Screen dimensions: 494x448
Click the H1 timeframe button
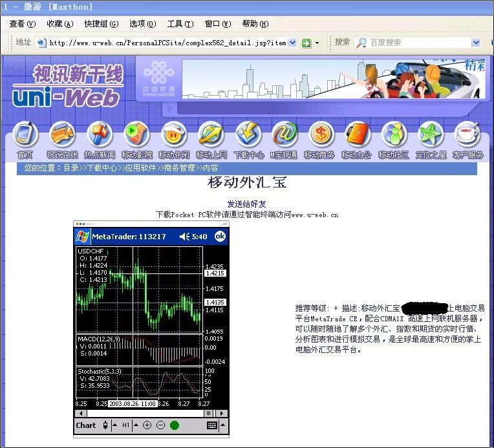click(x=125, y=425)
